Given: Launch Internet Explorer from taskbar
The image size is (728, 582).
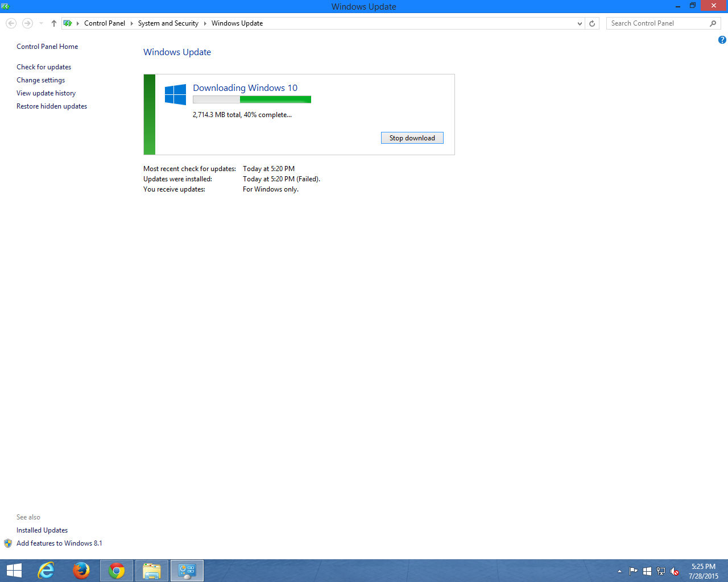Looking at the screenshot, I should point(46,571).
